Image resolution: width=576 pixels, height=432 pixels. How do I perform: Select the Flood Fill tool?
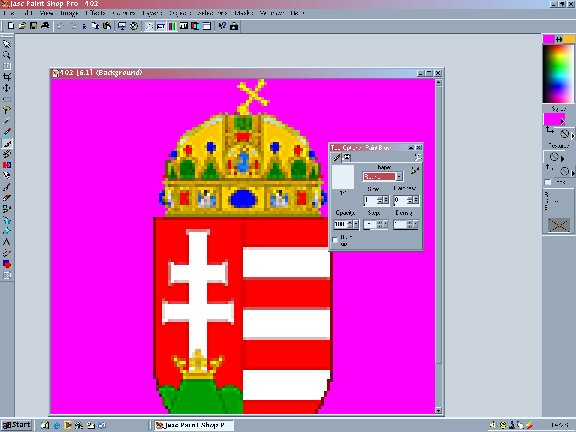coord(7,231)
